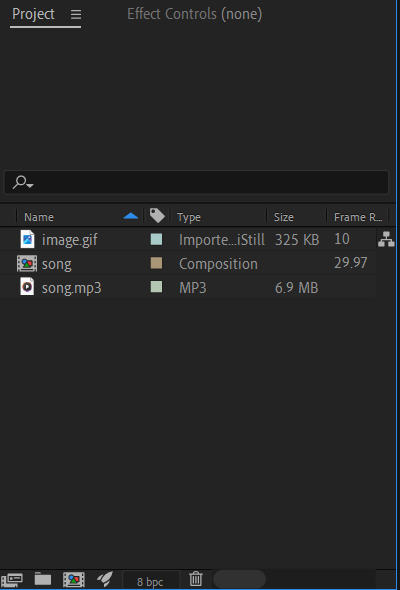Click the teal label swatch for image.gif
Viewport: 400px width, 590px height.
(156, 239)
